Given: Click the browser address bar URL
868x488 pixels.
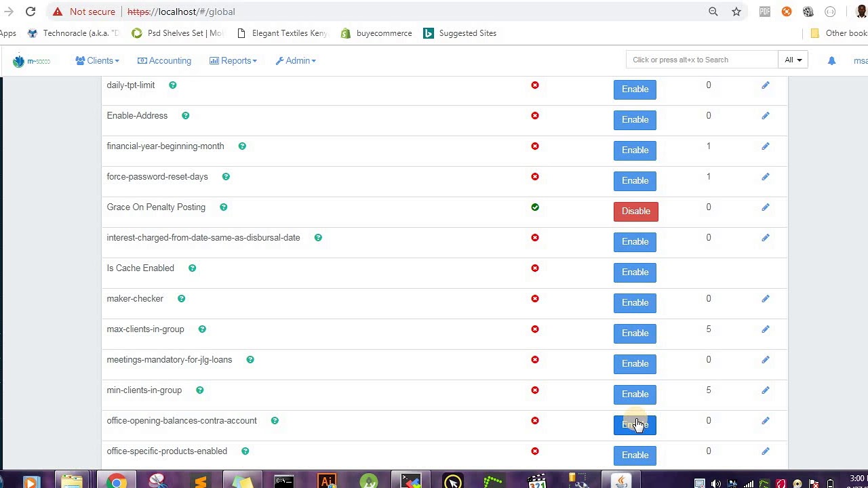Looking at the screenshot, I should click(x=181, y=12).
